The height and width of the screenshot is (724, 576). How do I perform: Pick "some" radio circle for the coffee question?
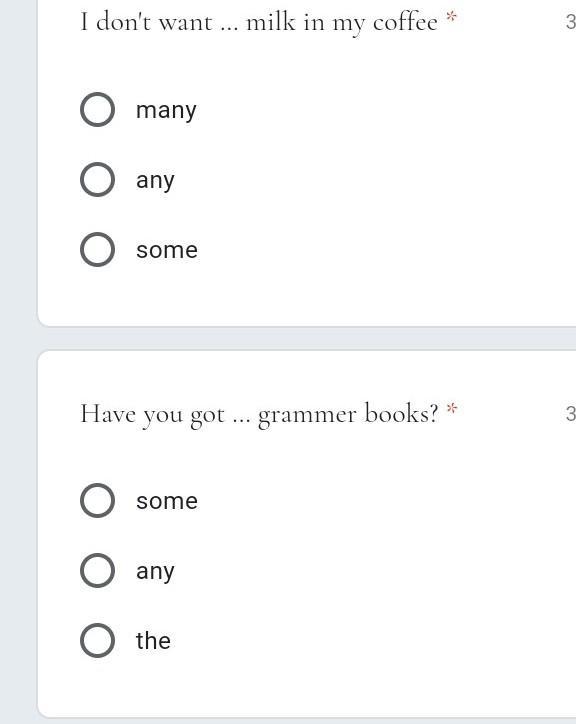coord(97,249)
